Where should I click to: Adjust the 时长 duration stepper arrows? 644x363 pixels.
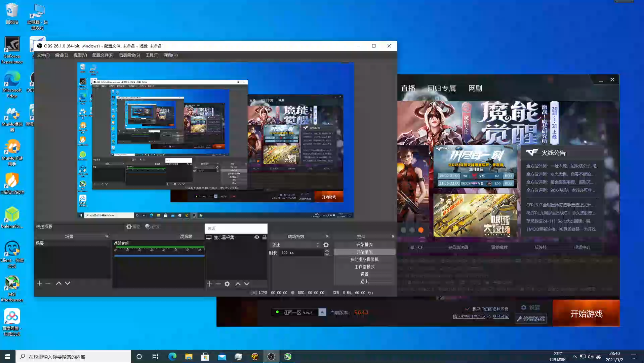(327, 253)
